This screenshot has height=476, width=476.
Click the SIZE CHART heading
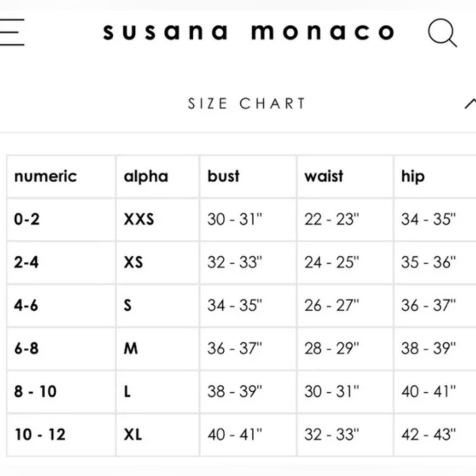(247, 103)
